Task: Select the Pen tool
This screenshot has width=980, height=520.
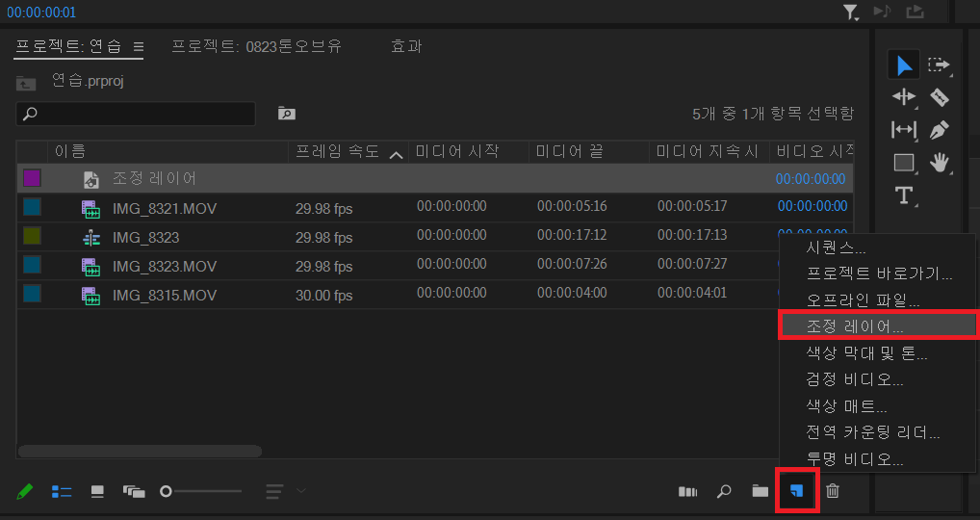Action: point(939,130)
